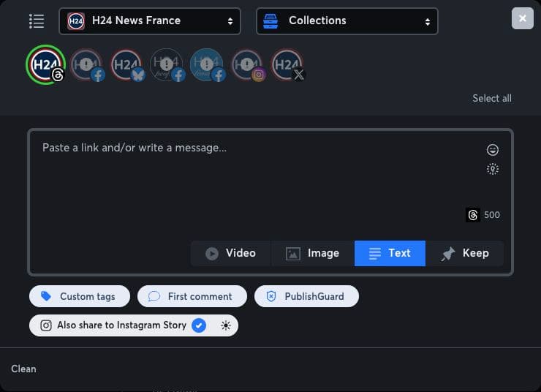The width and height of the screenshot is (541, 392).
Task: Toggle the first Facebook H24 account avatar
Action: (x=86, y=65)
